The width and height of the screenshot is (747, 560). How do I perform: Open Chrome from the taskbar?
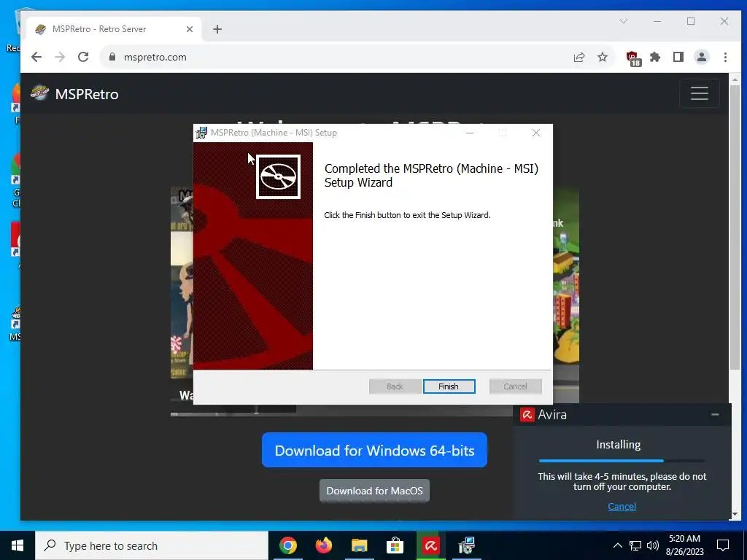(x=287, y=545)
